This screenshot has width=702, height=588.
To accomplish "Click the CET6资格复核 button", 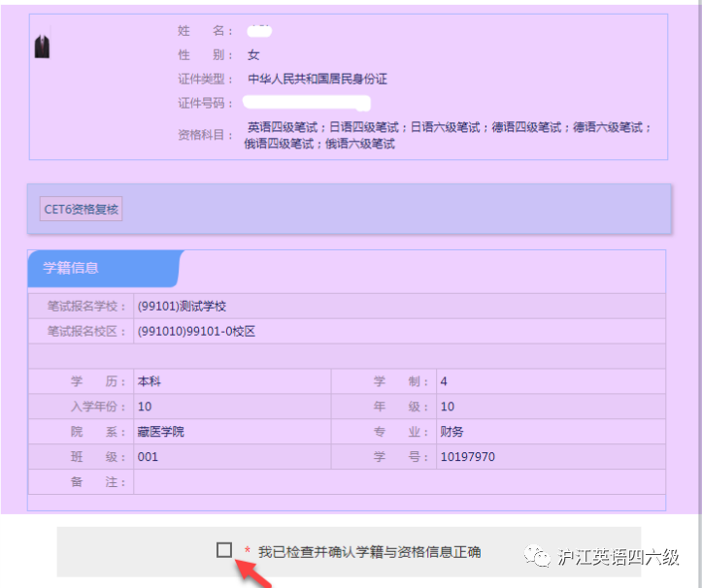I will 82,209.
